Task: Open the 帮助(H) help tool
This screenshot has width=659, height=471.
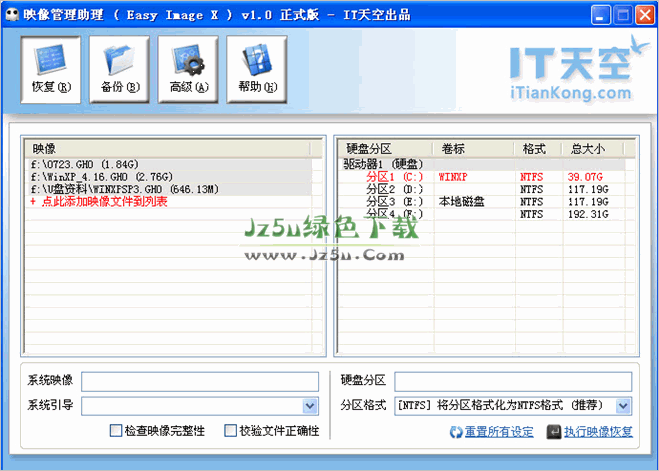Action: pos(257,69)
